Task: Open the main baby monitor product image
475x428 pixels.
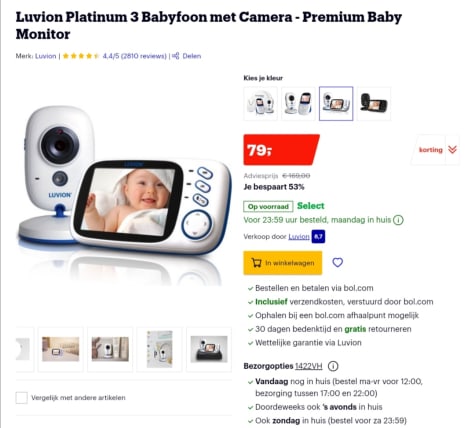Action: click(124, 187)
